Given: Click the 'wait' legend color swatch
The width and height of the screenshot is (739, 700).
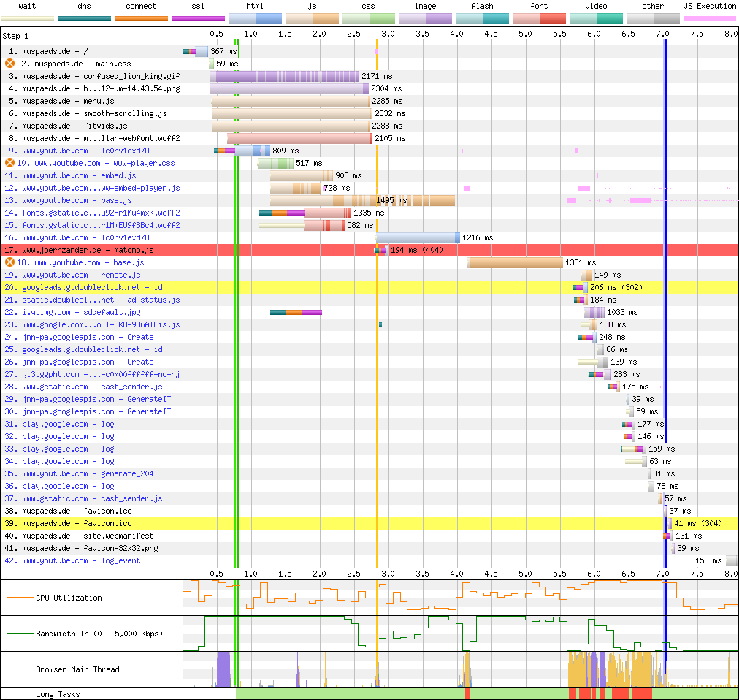Looking at the screenshot, I should (28, 19).
